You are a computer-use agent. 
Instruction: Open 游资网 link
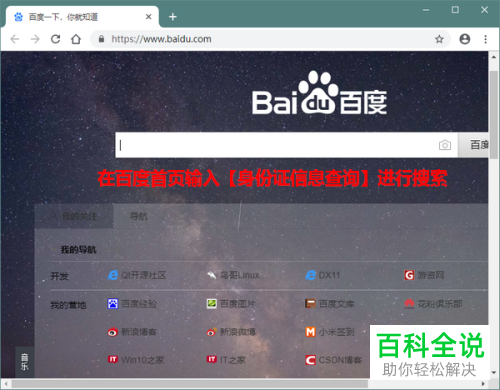424,275
